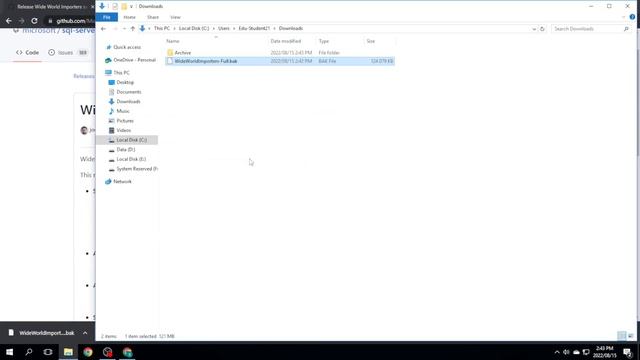Image resolution: width=640 pixels, height=360 pixels.
Task: Open Customize Quick Access Toolbar dropdown
Action: coord(131,7)
